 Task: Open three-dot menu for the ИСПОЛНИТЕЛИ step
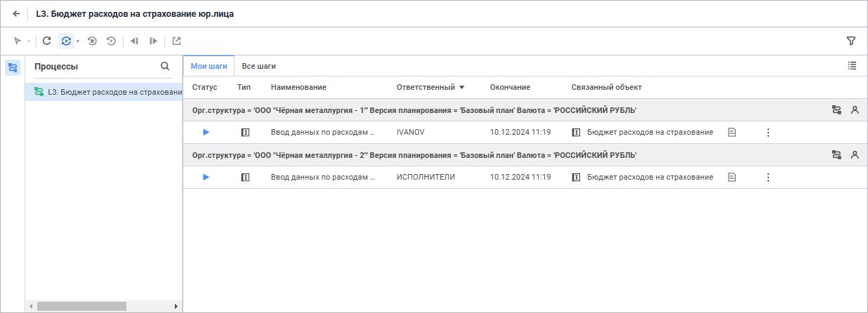tap(768, 178)
